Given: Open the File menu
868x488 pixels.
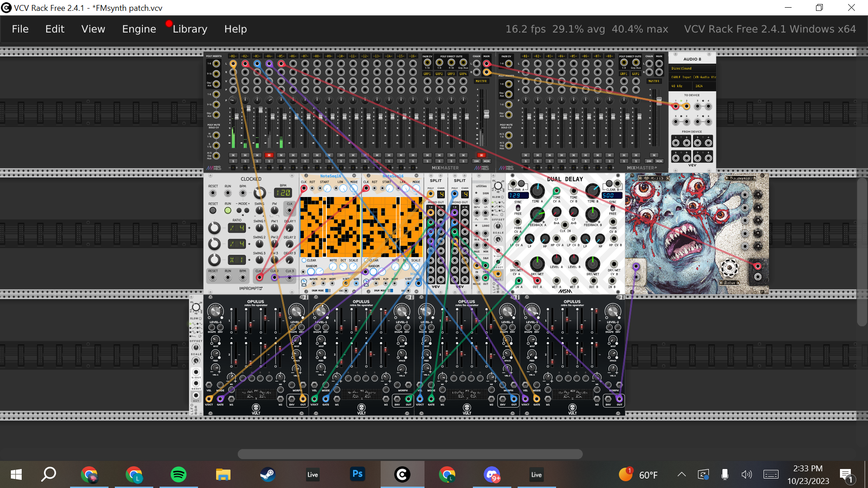Looking at the screenshot, I should coord(20,29).
